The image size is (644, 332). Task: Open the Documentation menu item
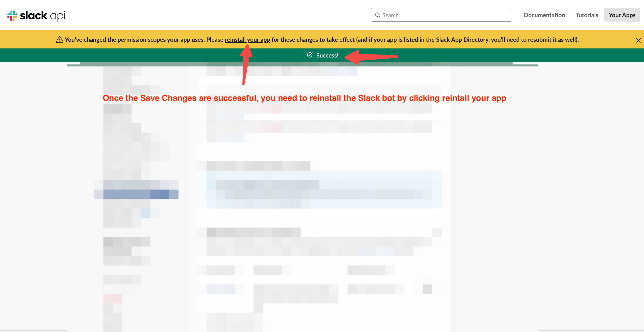pyautogui.click(x=544, y=15)
